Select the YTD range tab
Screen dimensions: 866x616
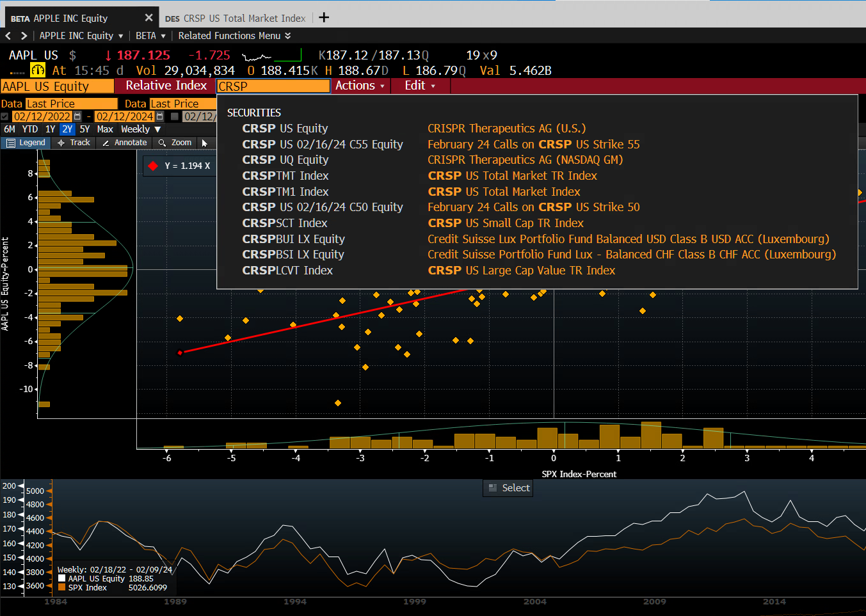click(x=30, y=129)
